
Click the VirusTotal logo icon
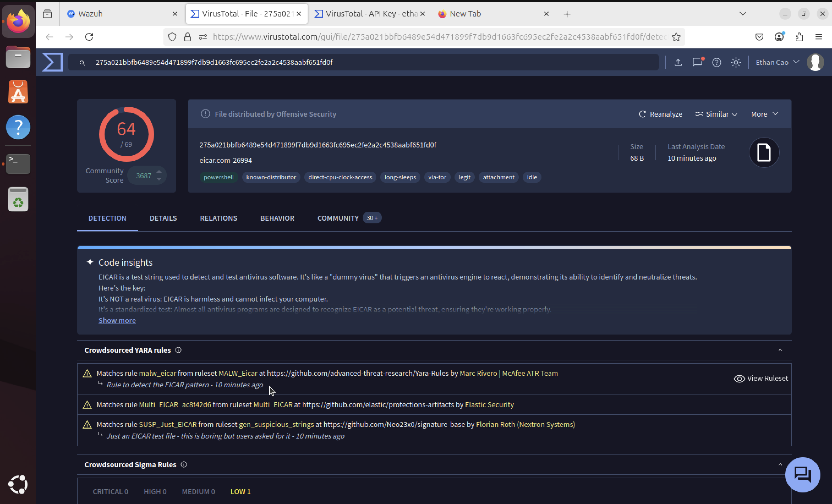[x=52, y=62]
